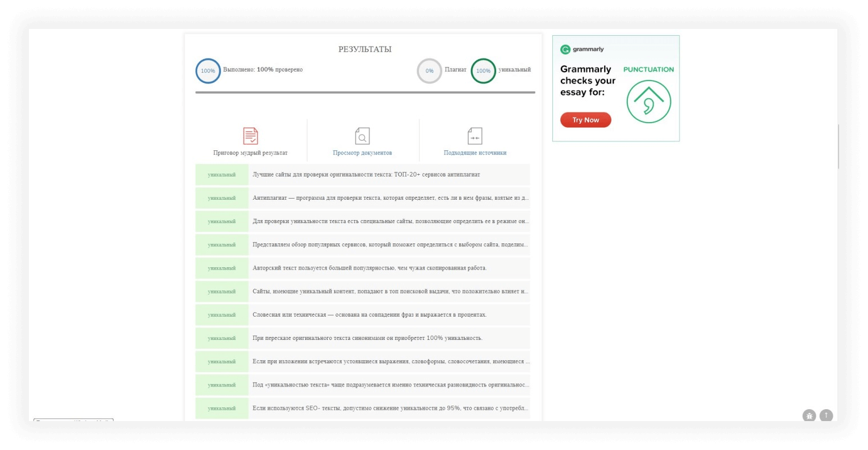Open the matching sources document icon
868x450 pixels.
point(475,136)
